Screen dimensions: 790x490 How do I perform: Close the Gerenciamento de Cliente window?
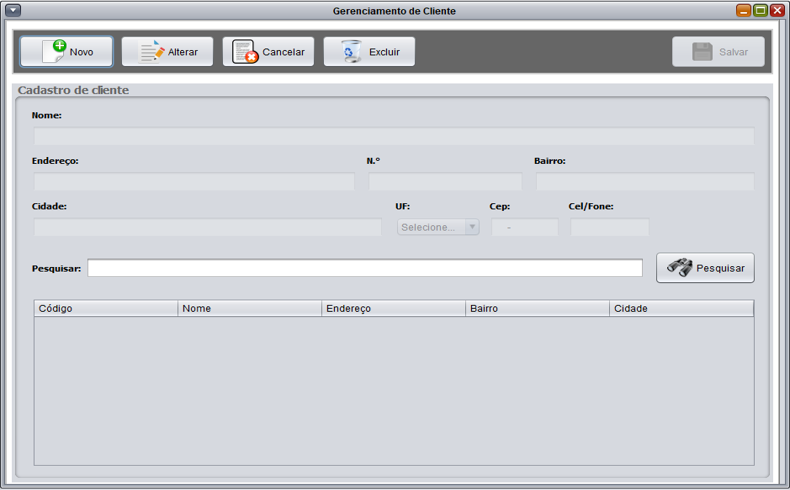click(777, 11)
